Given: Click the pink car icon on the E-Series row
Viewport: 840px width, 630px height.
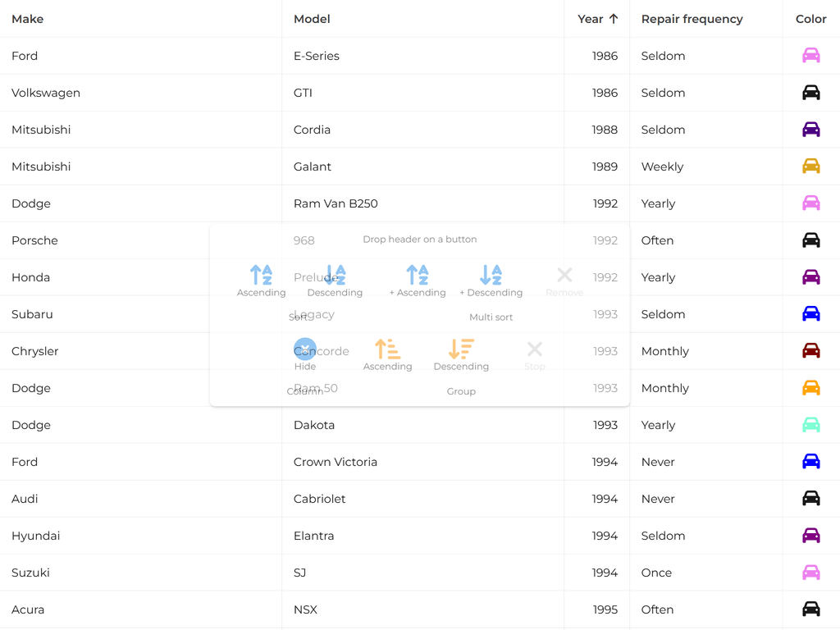Looking at the screenshot, I should [810, 55].
